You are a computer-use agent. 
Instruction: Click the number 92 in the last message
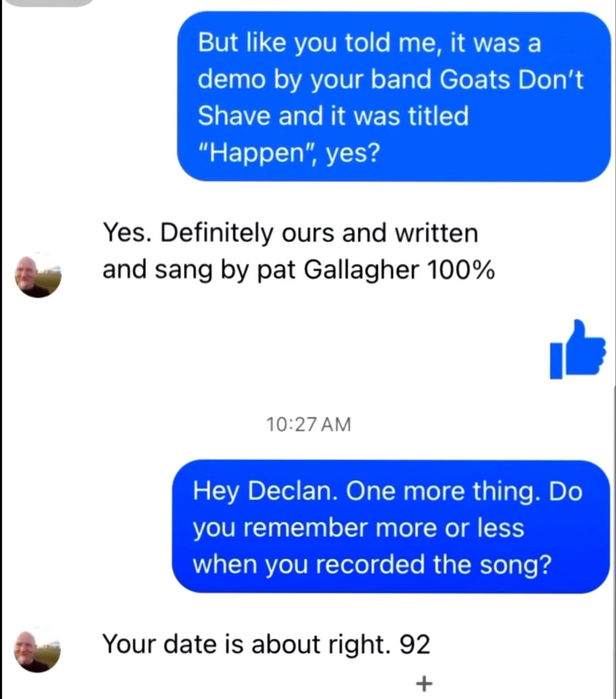pyautogui.click(x=415, y=644)
